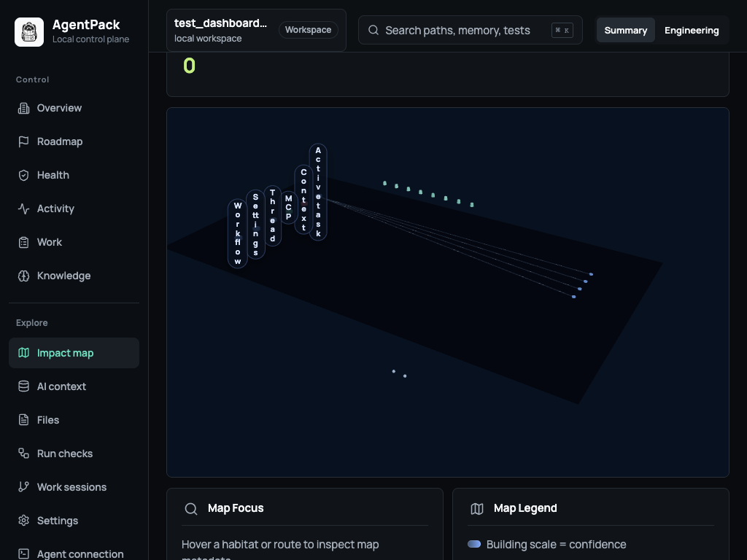The width and height of the screenshot is (747, 560).
Task: Click the Health shield icon
Action: [x=23, y=175]
